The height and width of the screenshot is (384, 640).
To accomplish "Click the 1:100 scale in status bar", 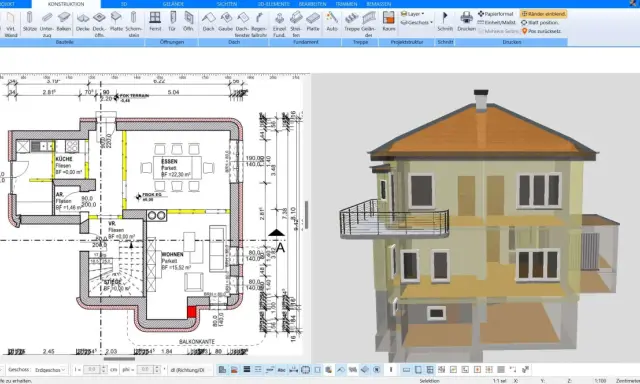I will 600,381.
